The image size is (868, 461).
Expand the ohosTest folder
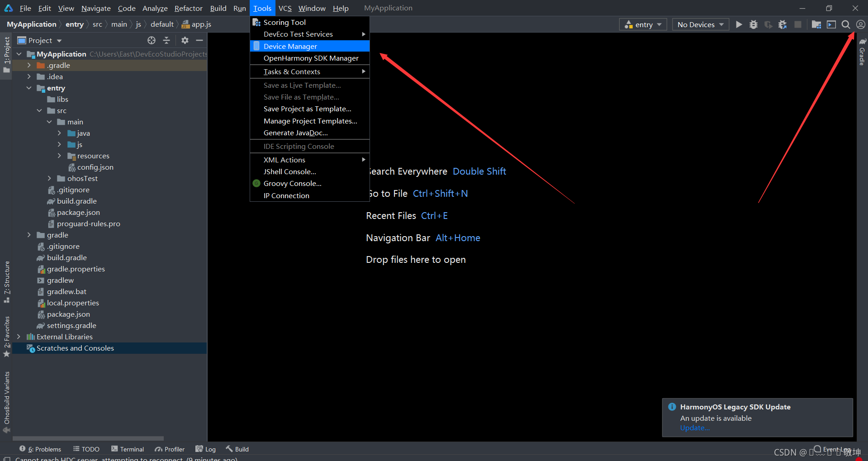(49, 178)
